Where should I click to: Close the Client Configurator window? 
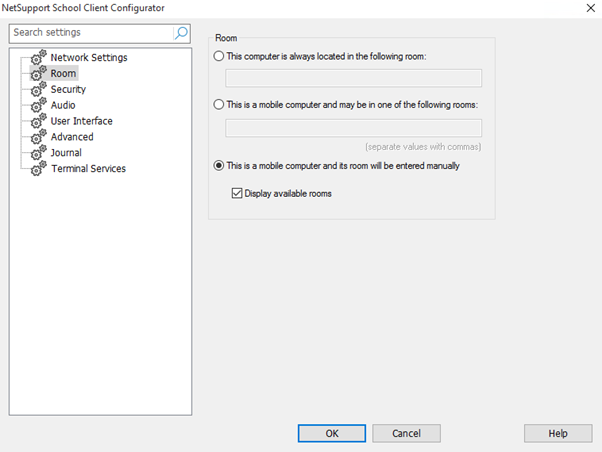coord(590,8)
